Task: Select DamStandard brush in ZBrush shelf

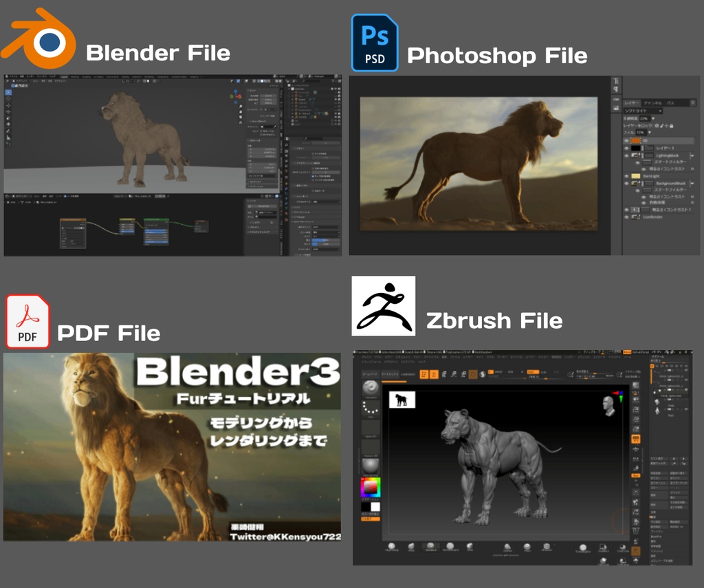Action: click(x=450, y=547)
